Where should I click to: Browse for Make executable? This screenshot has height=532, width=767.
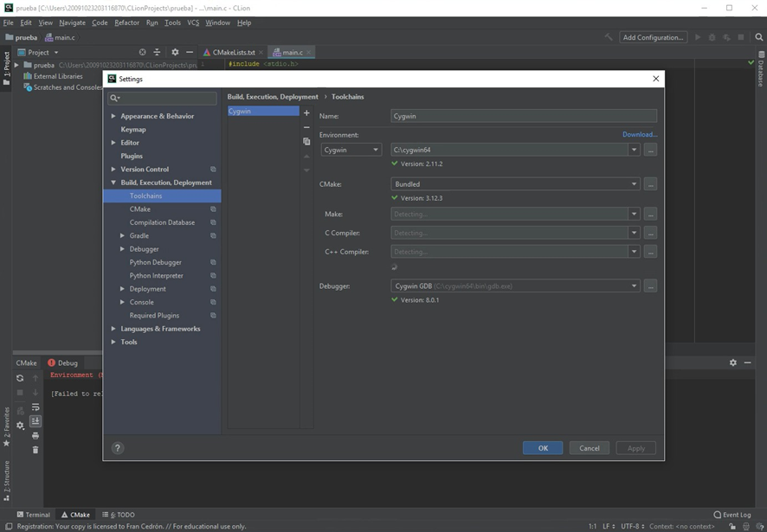tap(650, 215)
